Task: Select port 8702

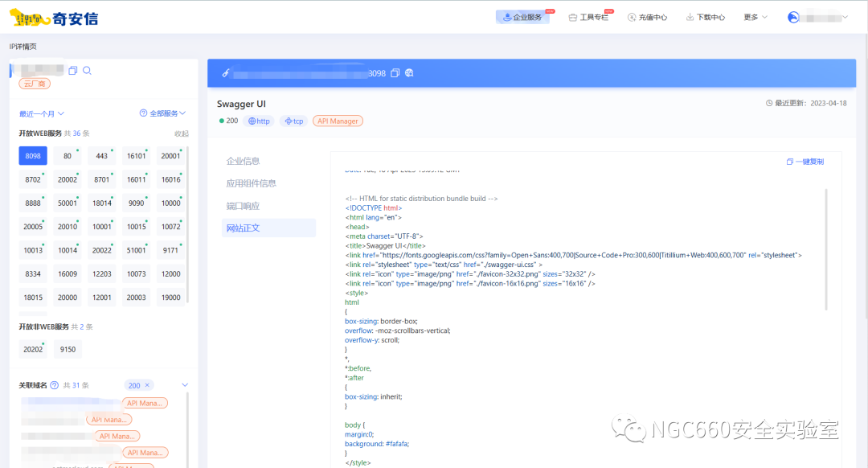Action: (x=33, y=179)
